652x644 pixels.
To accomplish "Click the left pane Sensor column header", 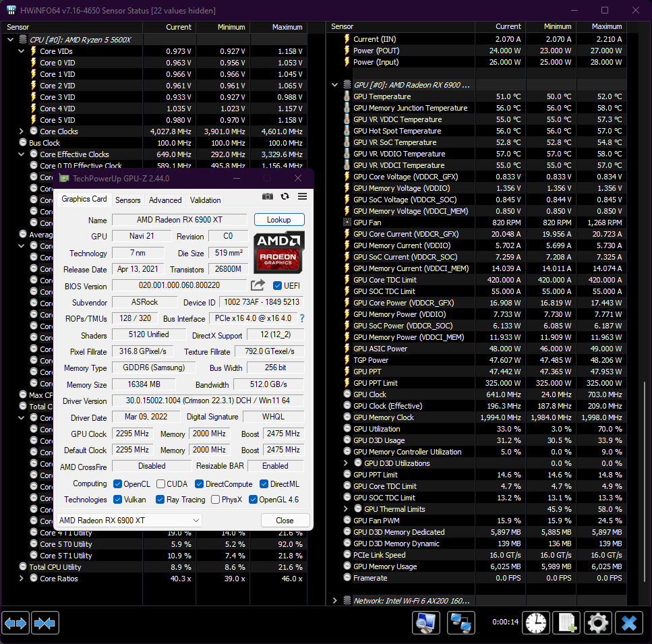I will pos(72,27).
